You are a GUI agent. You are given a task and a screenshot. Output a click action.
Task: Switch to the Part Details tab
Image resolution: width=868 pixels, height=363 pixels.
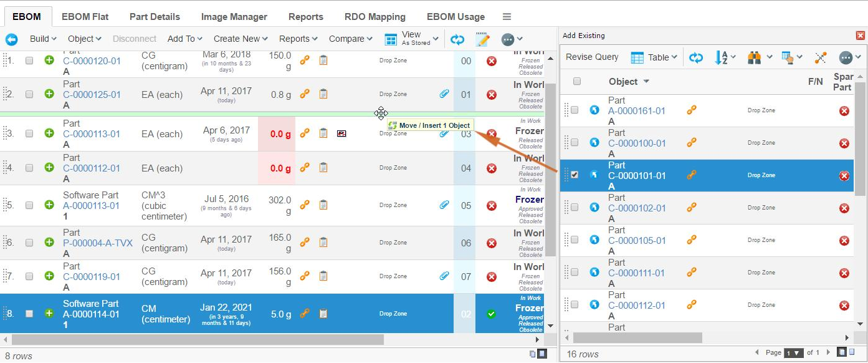pyautogui.click(x=155, y=17)
